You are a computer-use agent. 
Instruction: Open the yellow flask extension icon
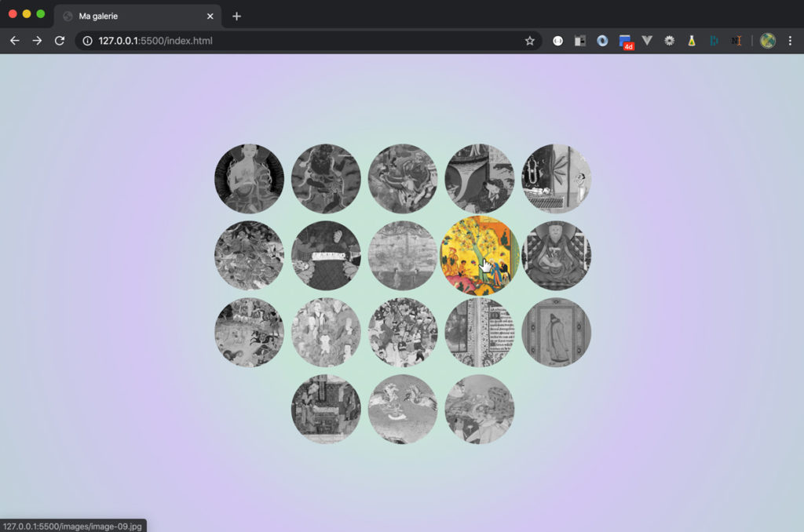[x=692, y=41]
